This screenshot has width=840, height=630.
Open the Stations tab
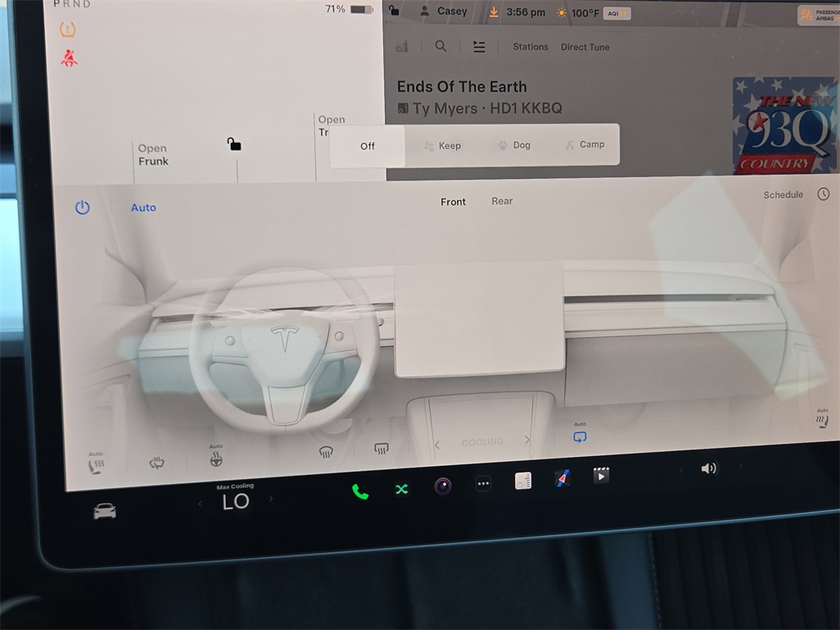point(531,47)
